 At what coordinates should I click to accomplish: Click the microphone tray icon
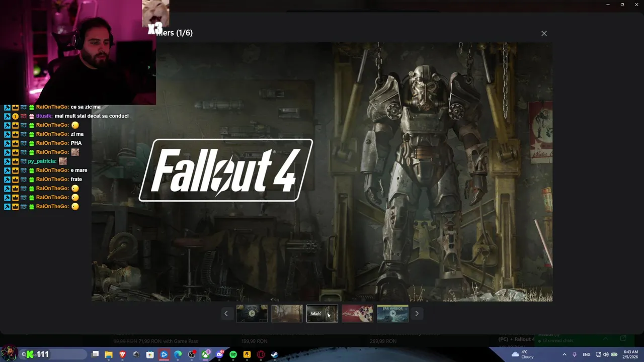575,354
